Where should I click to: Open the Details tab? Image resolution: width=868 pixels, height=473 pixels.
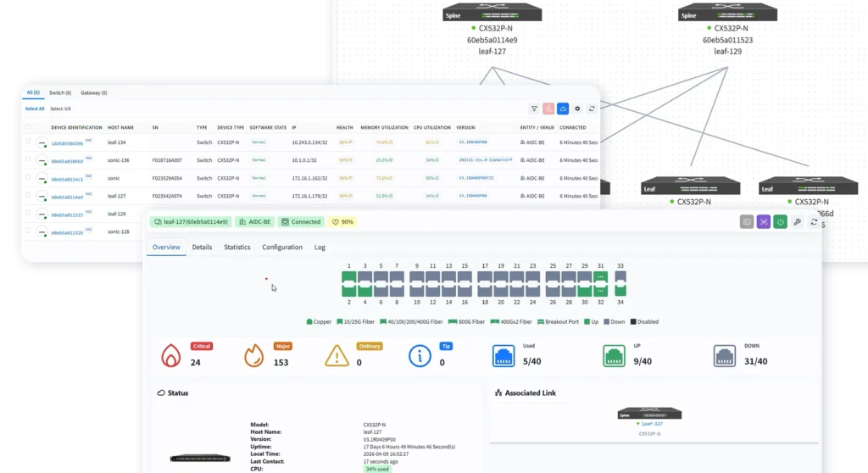202,247
